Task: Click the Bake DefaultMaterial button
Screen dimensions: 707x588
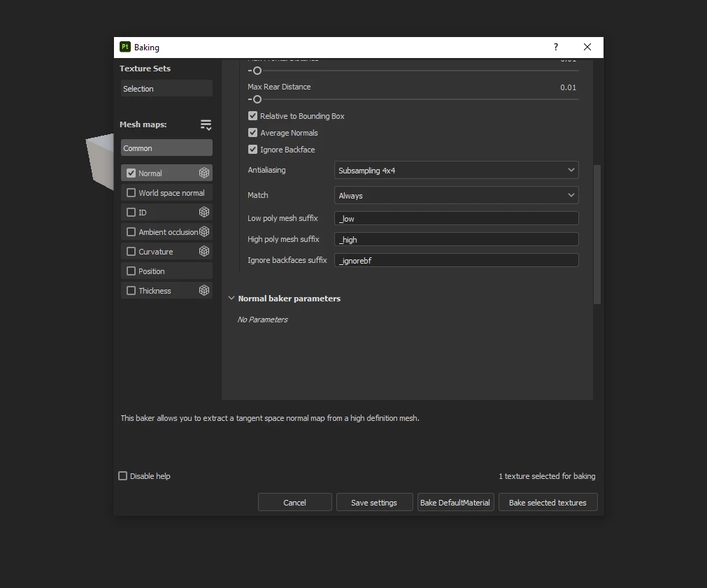Action: tap(455, 502)
